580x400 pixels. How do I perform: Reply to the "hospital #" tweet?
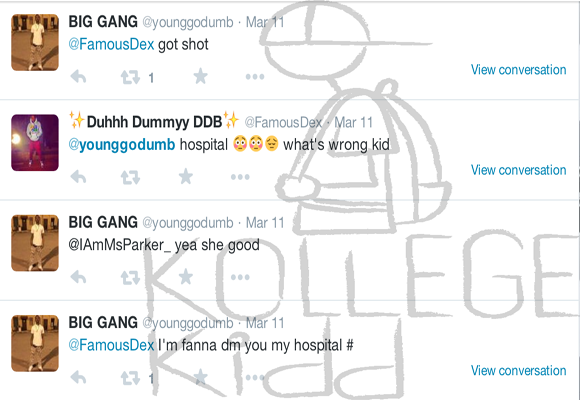click(x=78, y=377)
